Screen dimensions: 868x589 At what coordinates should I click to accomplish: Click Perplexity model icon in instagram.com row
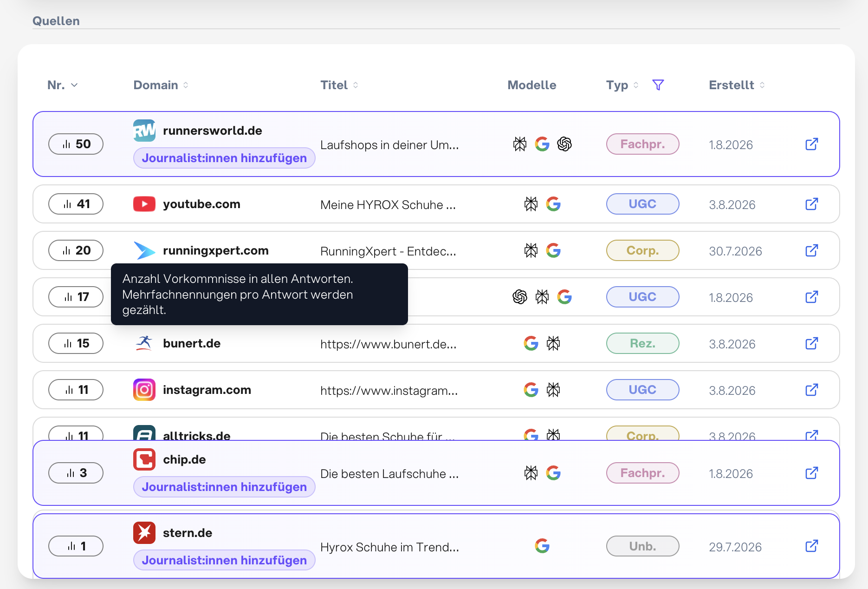553,390
